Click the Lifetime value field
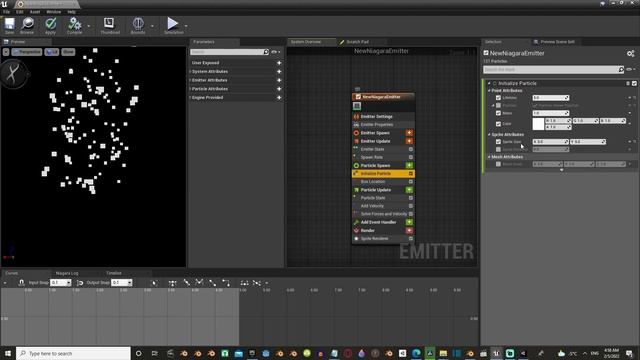The image size is (640, 360). [550, 98]
